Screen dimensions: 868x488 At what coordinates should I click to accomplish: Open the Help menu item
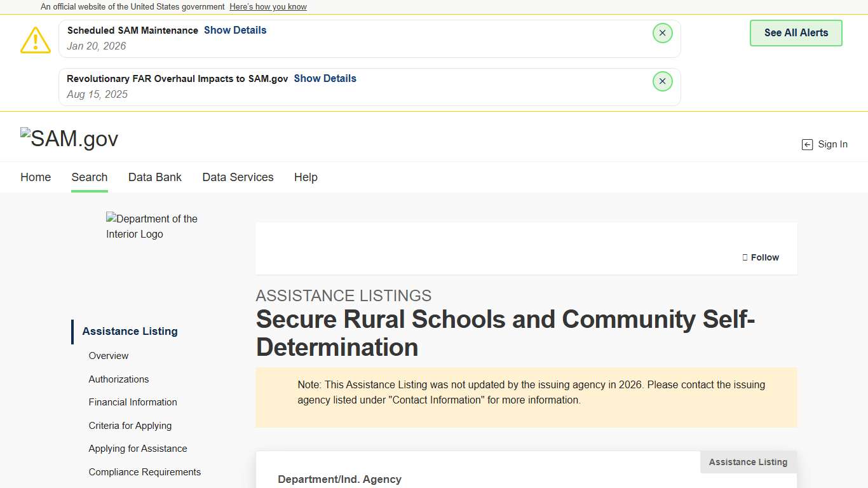click(x=306, y=177)
